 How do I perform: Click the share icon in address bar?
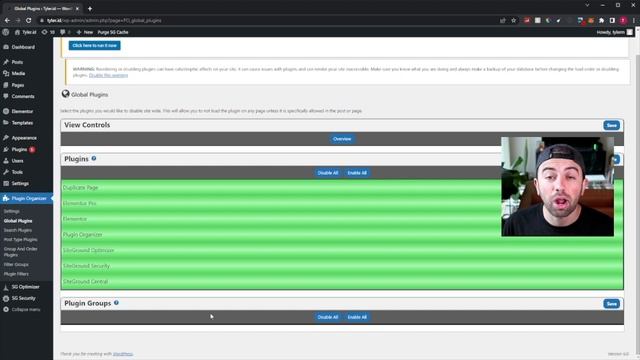coord(502,20)
